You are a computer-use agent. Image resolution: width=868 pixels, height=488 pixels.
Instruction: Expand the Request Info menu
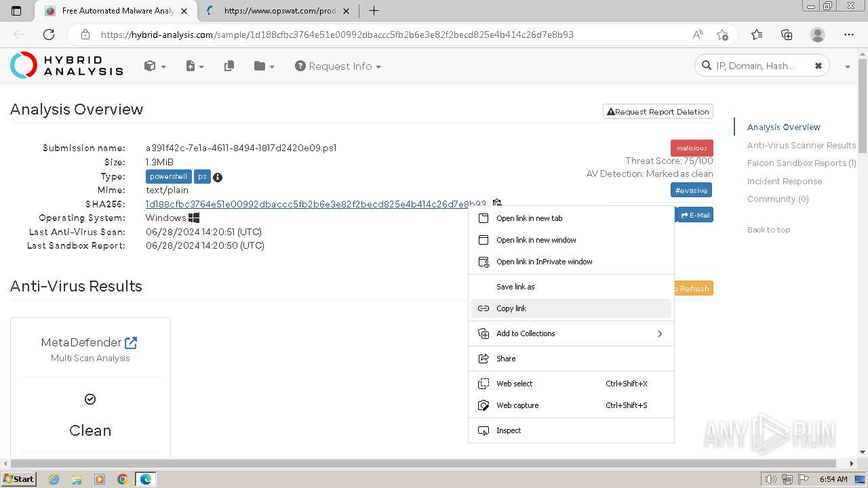click(338, 66)
